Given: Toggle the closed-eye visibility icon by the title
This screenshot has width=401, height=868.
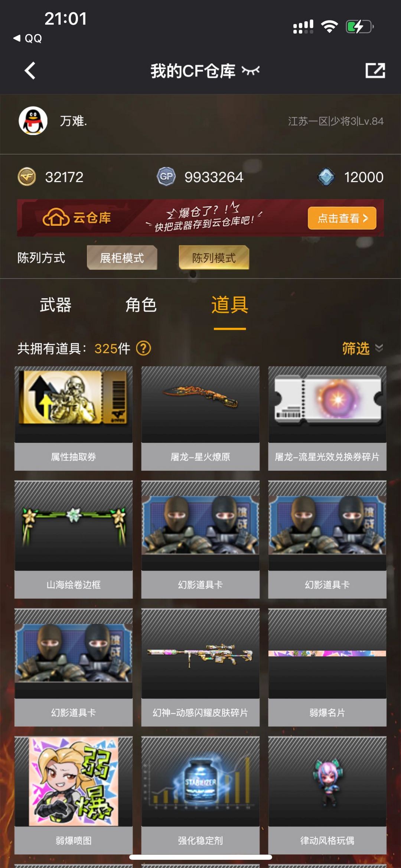Looking at the screenshot, I should point(250,70).
